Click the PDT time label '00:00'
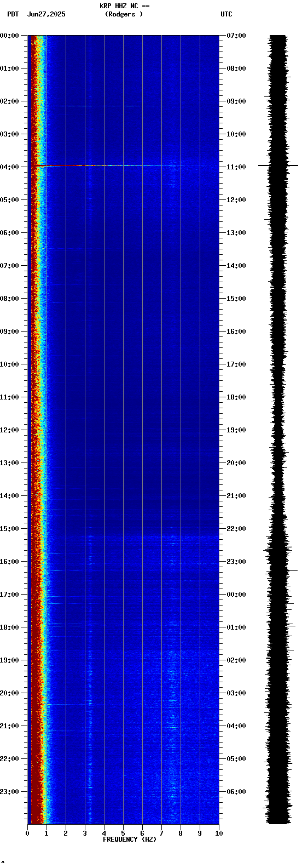302x868 pixels. [x=9, y=36]
